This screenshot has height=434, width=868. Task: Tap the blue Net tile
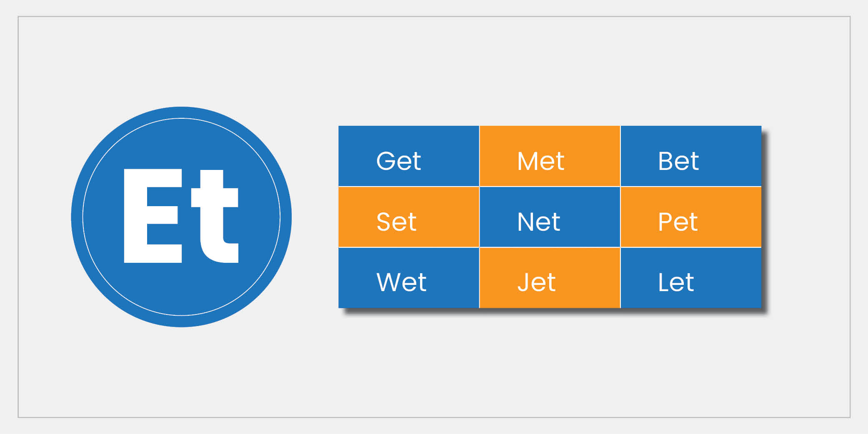click(x=550, y=217)
